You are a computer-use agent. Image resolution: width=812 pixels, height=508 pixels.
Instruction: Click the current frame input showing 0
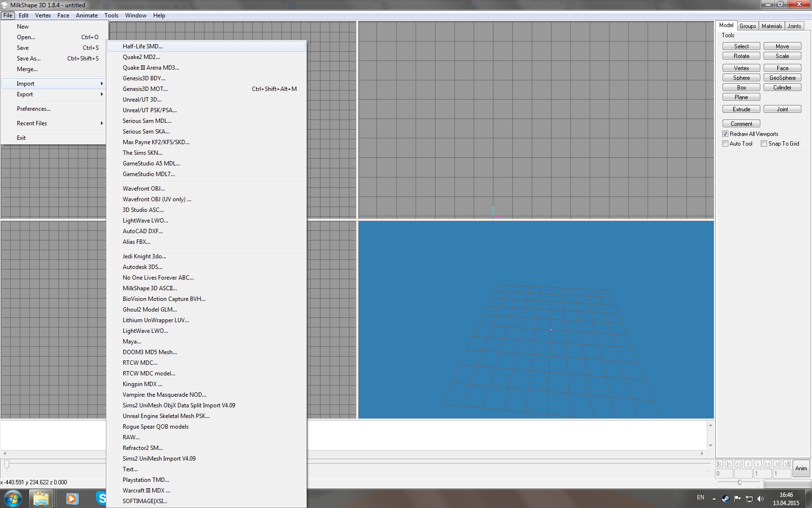point(724,474)
